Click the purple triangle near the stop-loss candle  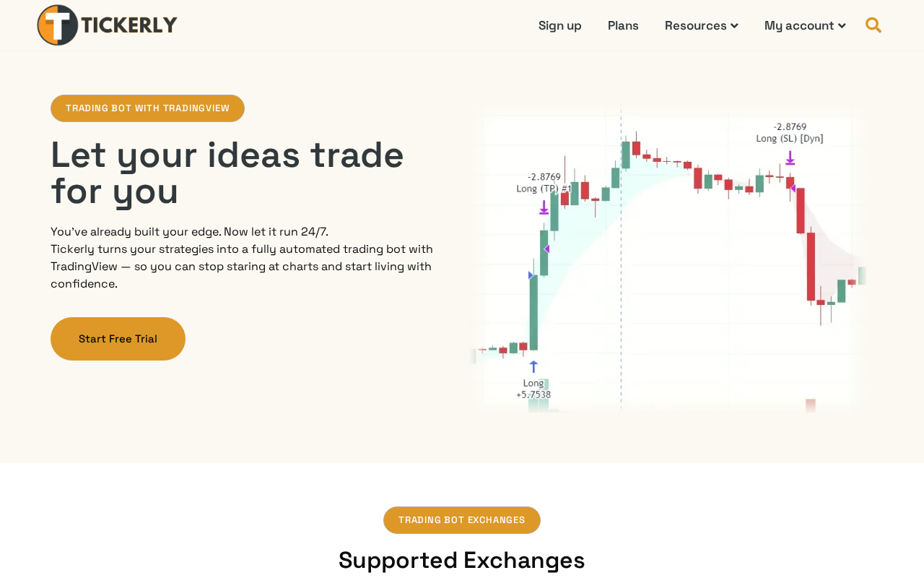793,188
